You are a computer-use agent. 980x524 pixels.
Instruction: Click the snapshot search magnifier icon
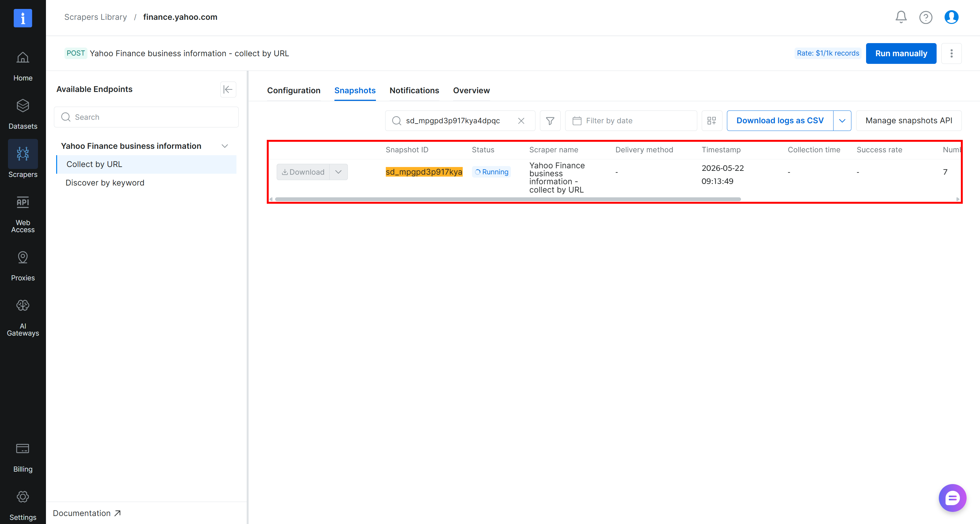coord(396,121)
